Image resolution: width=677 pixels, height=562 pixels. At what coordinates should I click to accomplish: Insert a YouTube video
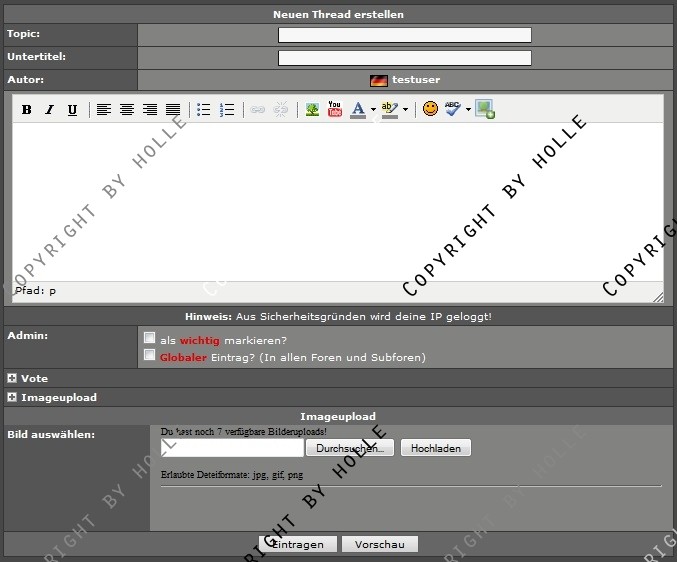click(335, 109)
